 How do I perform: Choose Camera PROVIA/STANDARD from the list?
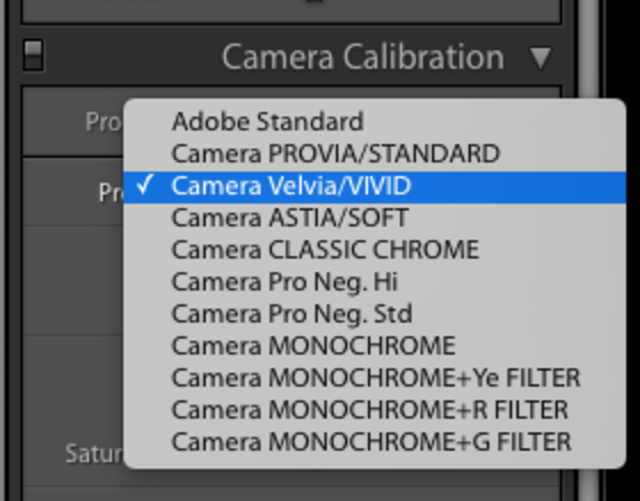(335, 154)
